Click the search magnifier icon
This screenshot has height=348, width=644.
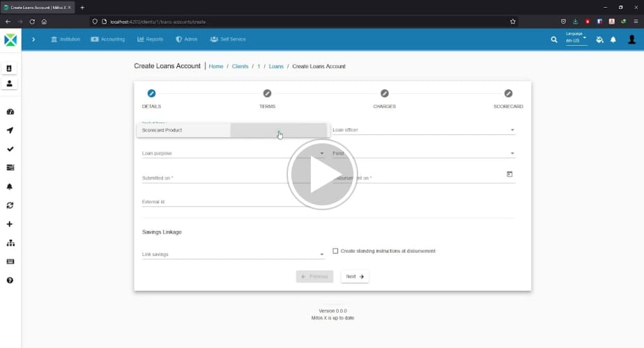pyautogui.click(x=554, y=40)
